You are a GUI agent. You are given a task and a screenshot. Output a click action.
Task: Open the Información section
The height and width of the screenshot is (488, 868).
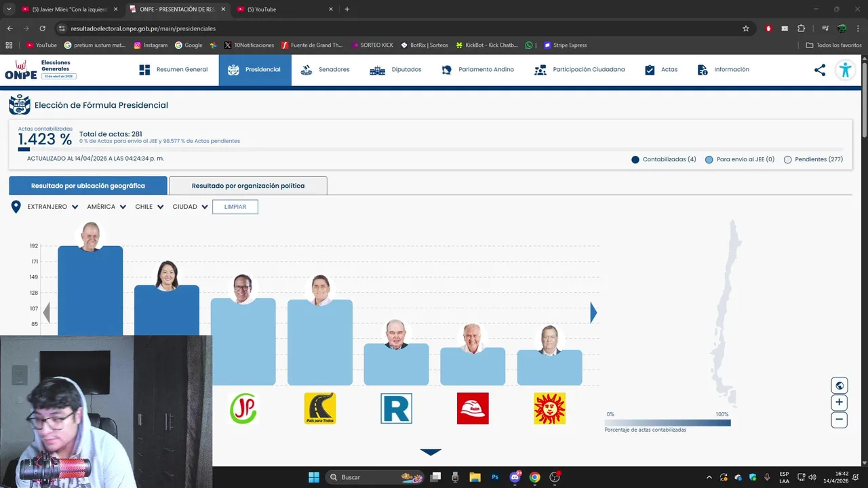[x=723, y=70]
